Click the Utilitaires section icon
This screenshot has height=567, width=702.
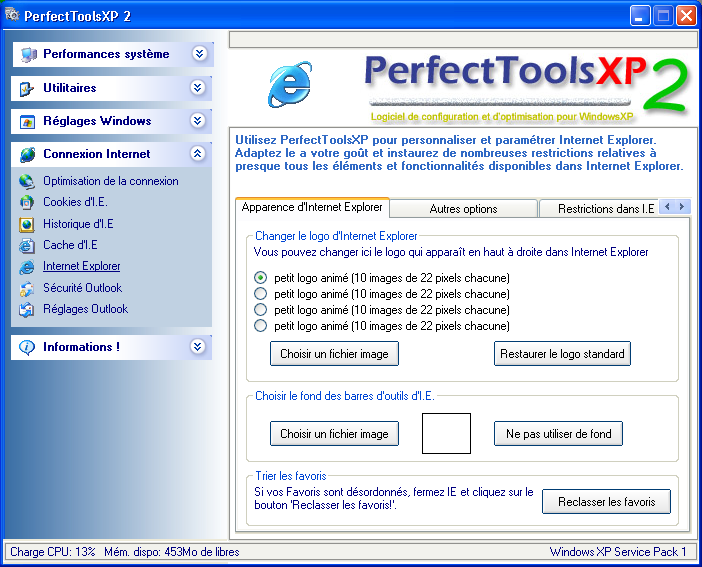point(27,89)
